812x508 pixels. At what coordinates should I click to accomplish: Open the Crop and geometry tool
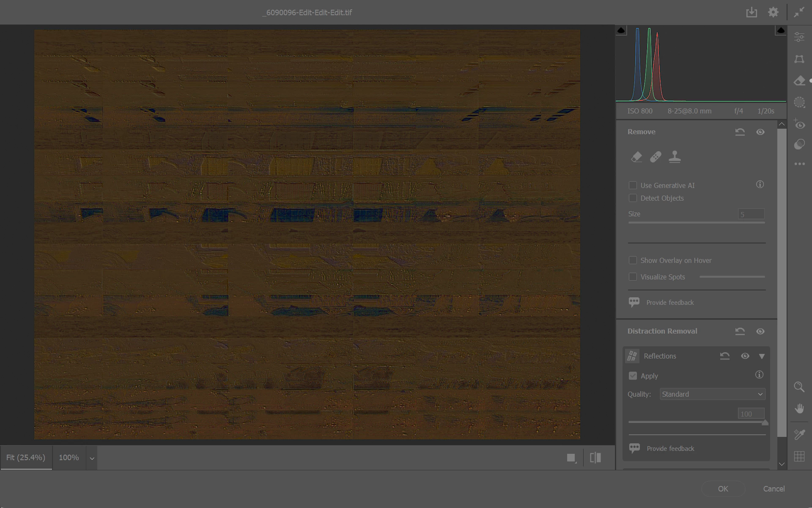[x=799, y=59]
